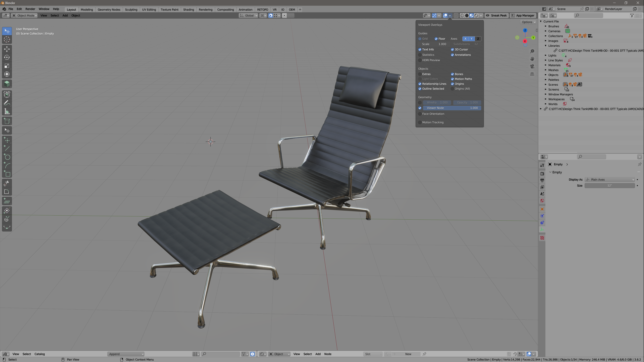Select the Add Cube tool

(x=7, y=121)
